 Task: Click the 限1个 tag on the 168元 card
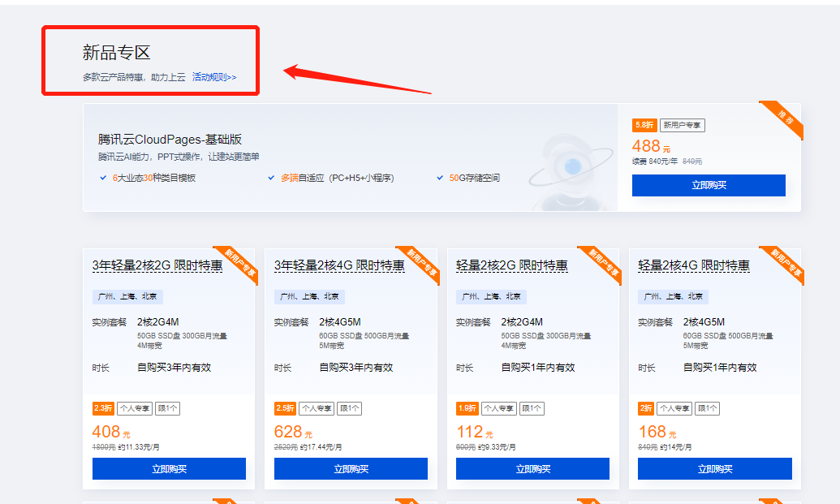click(707, 409)
